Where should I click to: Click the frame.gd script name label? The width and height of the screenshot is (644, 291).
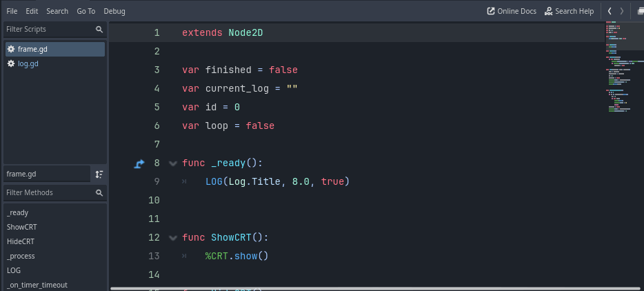pyautogui.click(x=47, y=174)
